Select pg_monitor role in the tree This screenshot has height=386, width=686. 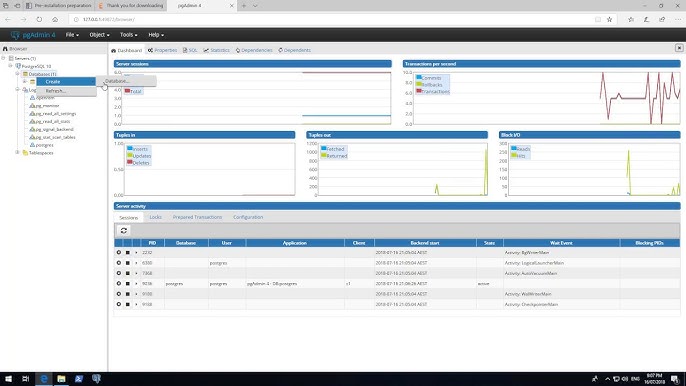tap(47, 105)
